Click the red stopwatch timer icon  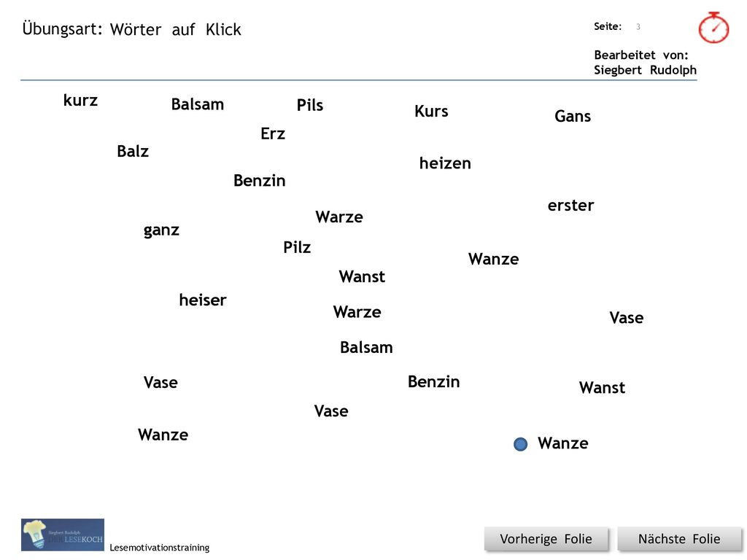[x=713, y=28]
